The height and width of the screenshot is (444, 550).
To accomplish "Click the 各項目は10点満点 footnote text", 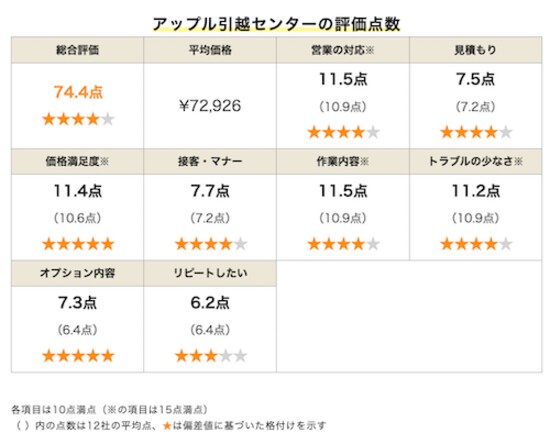I will [54, 410].
